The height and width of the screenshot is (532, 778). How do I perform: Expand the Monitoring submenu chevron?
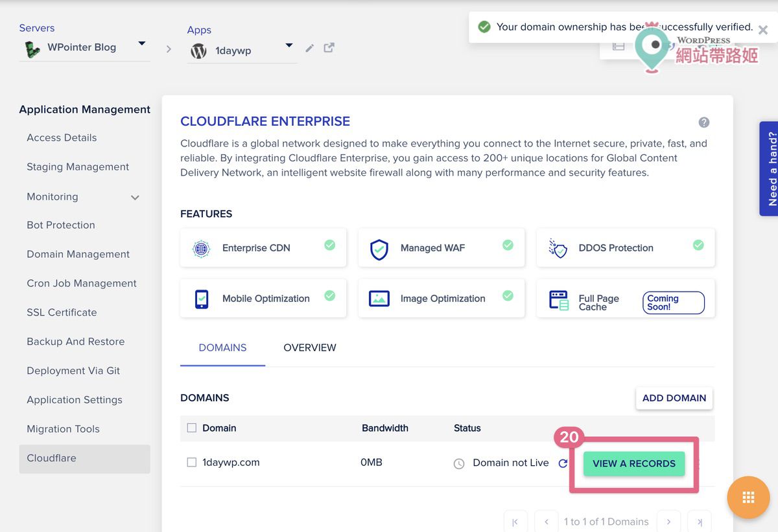[x=135, y=198]
